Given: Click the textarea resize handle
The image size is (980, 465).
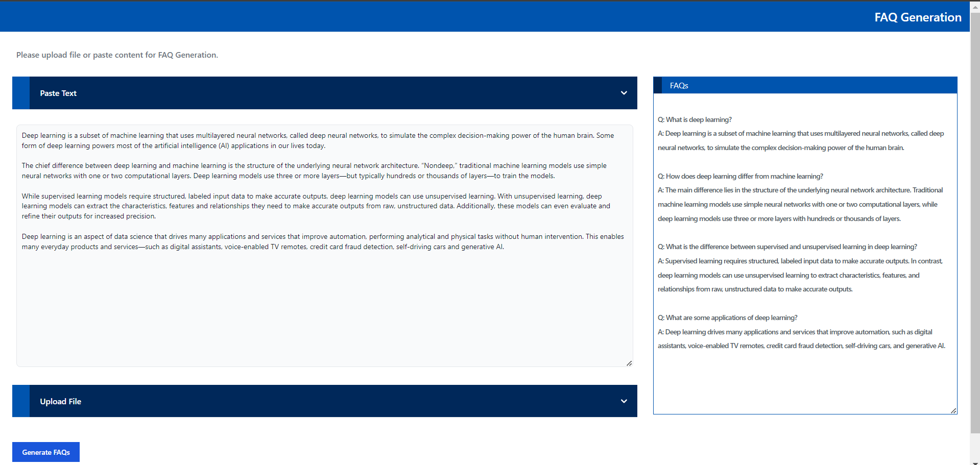Looking at the screenshot, I should point(629,363).
